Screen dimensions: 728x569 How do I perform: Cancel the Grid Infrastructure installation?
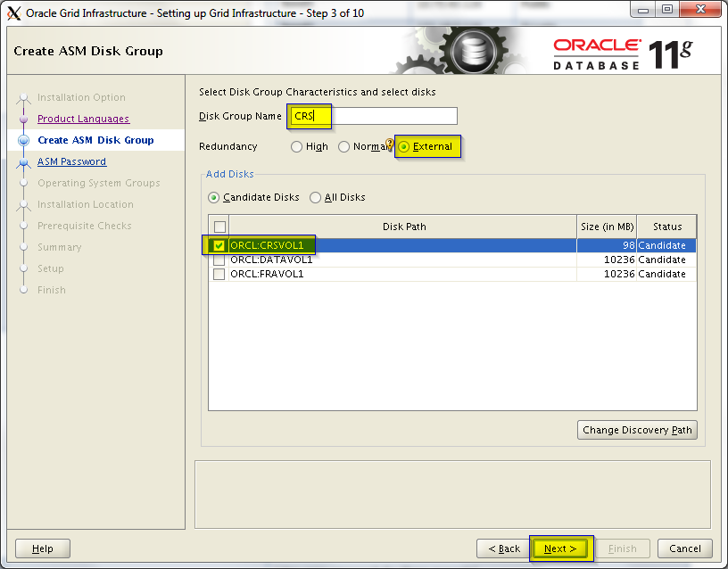click(685, 548)
